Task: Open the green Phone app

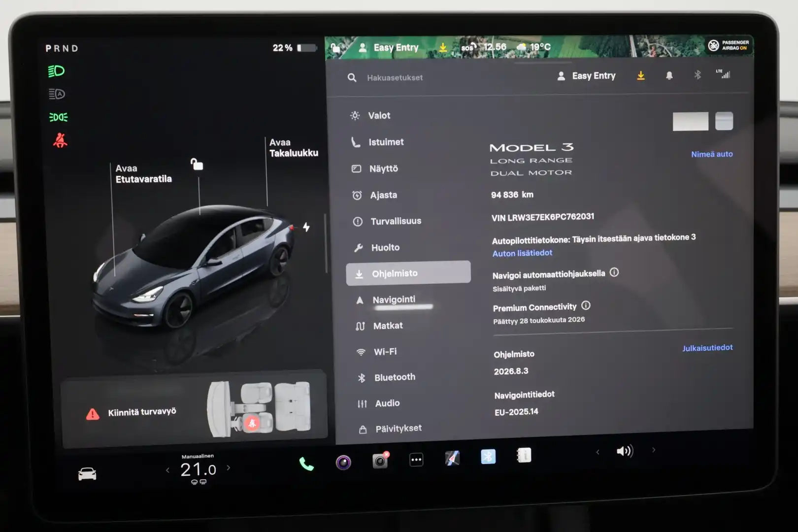Action: (x=306, y=464)
